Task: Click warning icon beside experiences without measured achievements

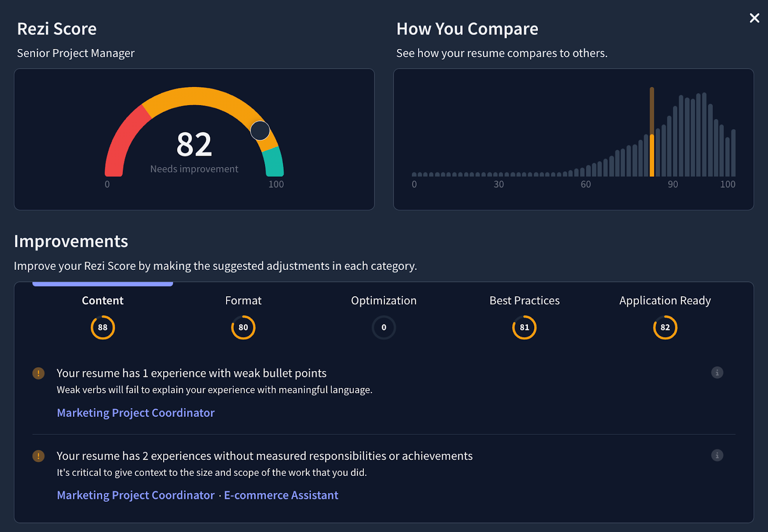Action: (x=38, y=456)
